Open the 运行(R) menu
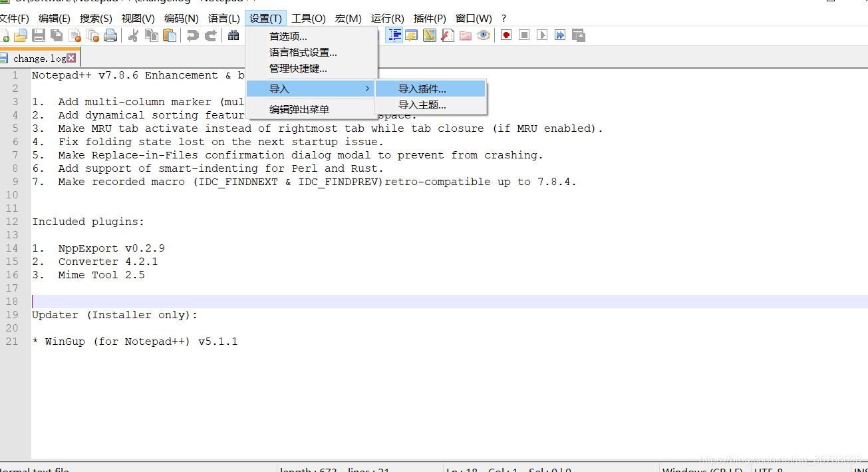Viewport: 868px width, 472px height. coord(388,19)
